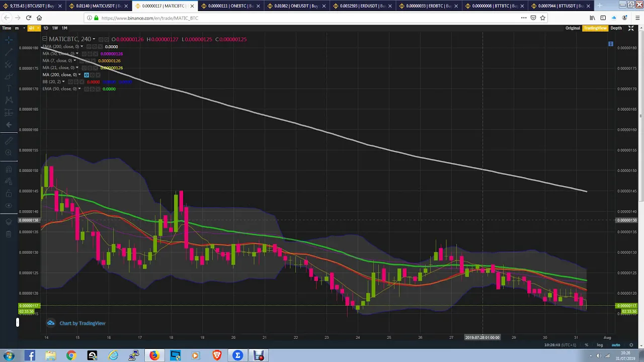
Task: Open Firefox hamburger menu
Action: tap(637, 18)
